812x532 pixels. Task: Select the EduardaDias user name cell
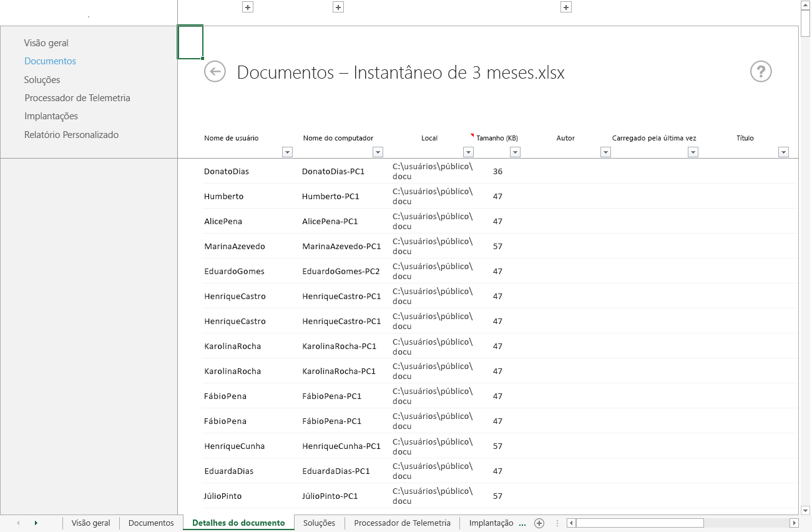pyautogui.click(x=229, y=471)
